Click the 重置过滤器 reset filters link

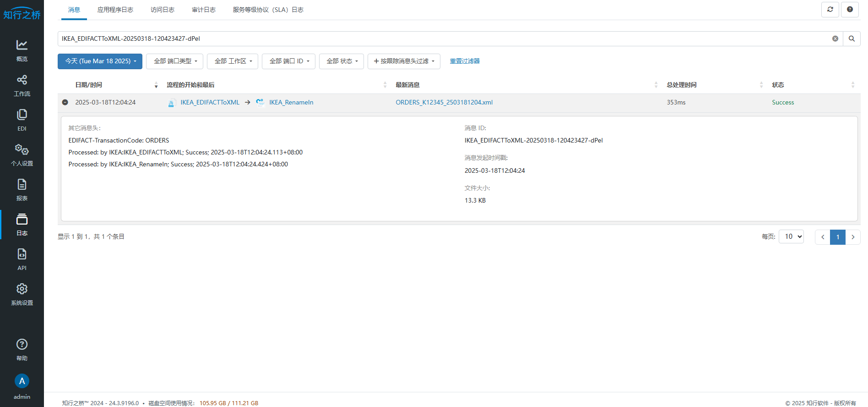[x=465, y=61]
